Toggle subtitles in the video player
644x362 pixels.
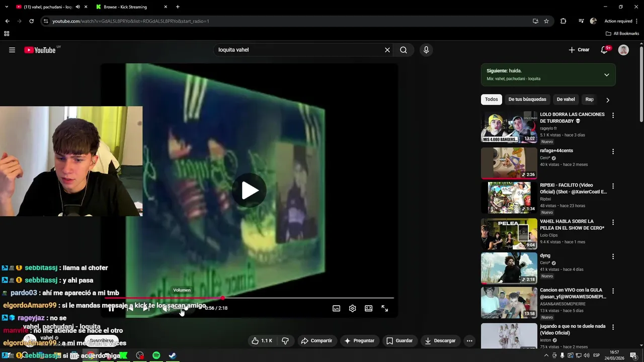[336, 308]
